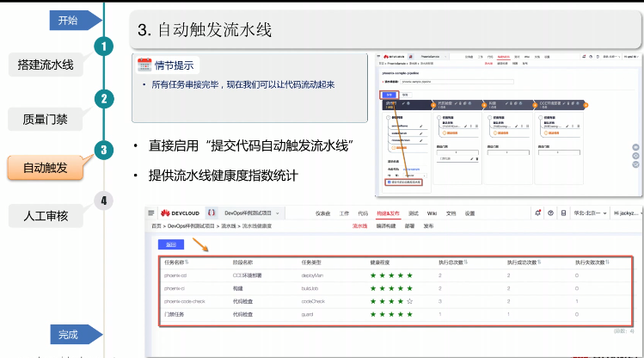Switch to the 编译构建 sub-tab in the health page
The image size is (644, 358).
pyautogui.click(x=386, y=226)
